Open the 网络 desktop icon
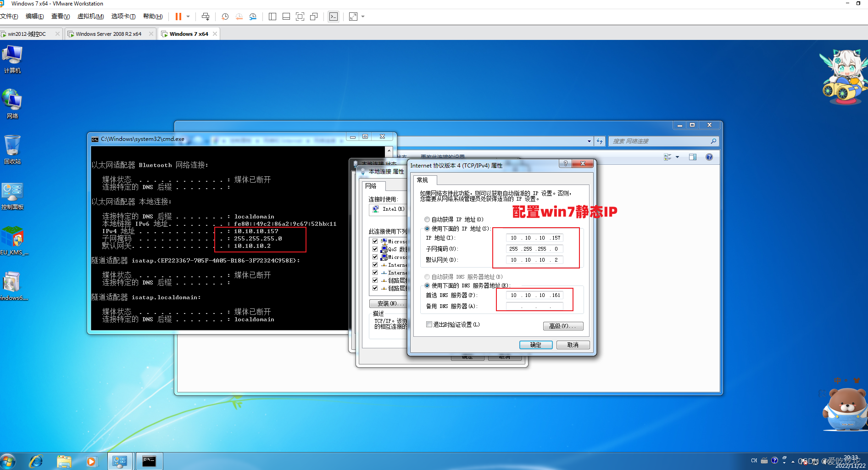 [12, 104]
